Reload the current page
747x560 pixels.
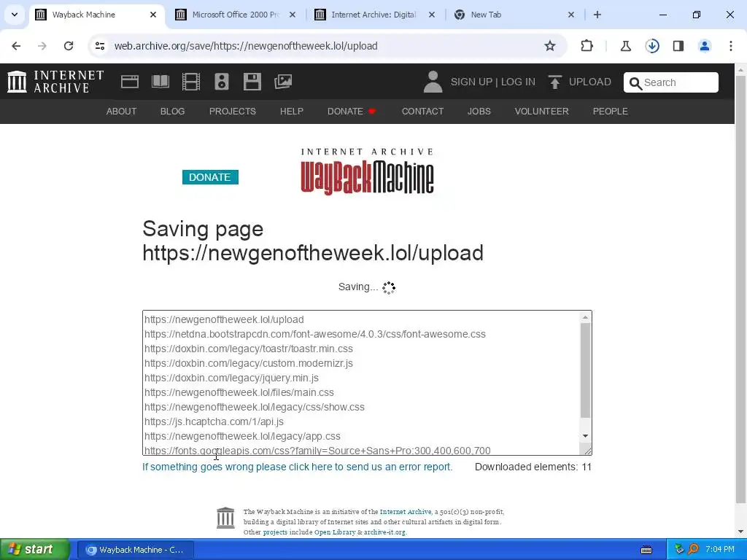click(69, 46)
